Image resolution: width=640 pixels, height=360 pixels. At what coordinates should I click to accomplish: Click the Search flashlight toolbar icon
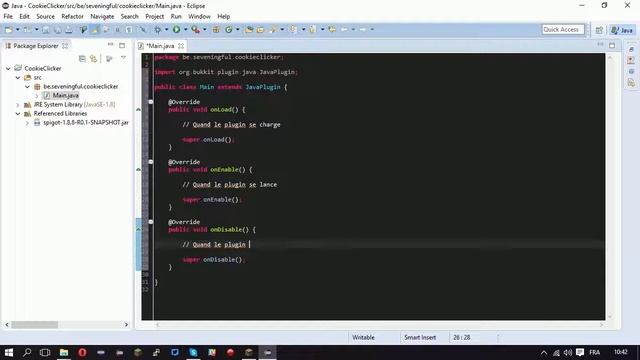click(273, 29)
